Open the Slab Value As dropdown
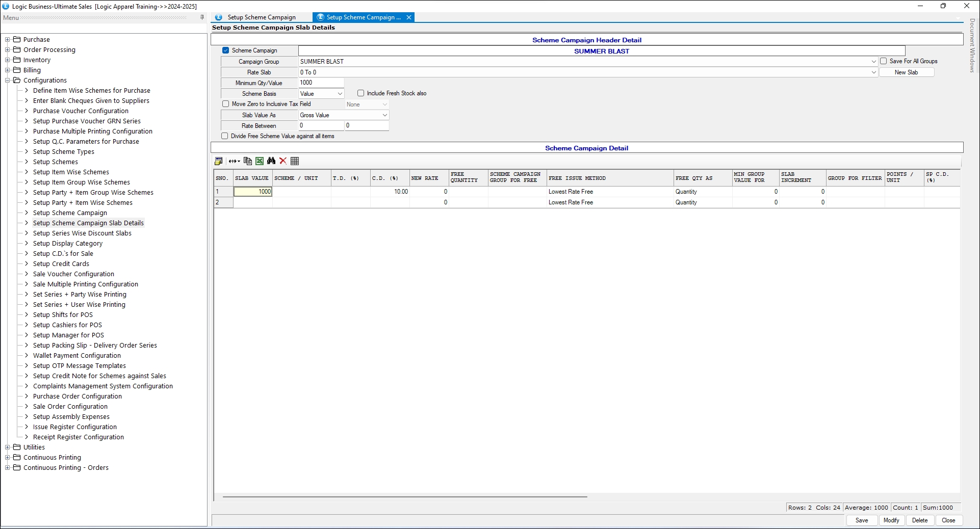This screenshot has width=980, height=529. click(x=384, y=115)
